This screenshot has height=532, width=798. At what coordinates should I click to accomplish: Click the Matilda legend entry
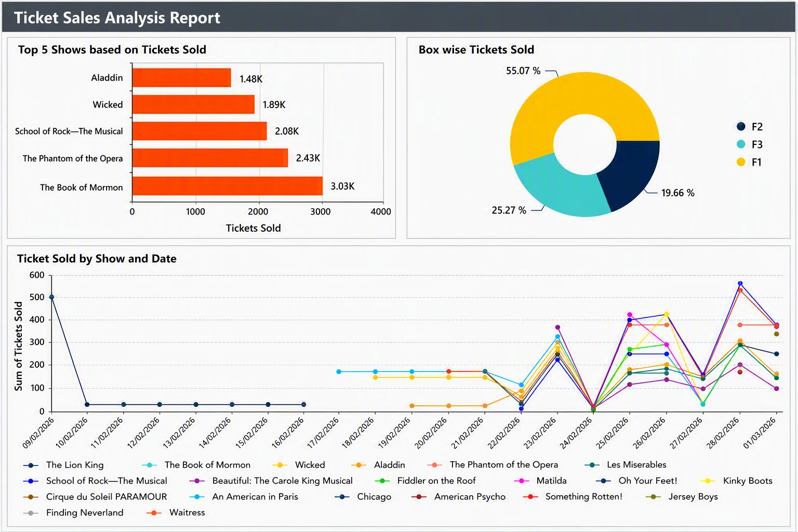(x=540, y=481)
